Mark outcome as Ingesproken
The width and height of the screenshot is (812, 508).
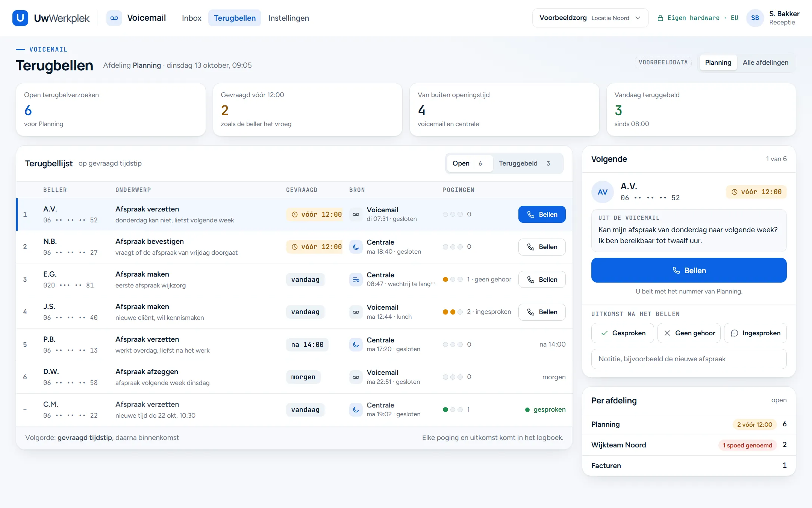tap(755, 333)
